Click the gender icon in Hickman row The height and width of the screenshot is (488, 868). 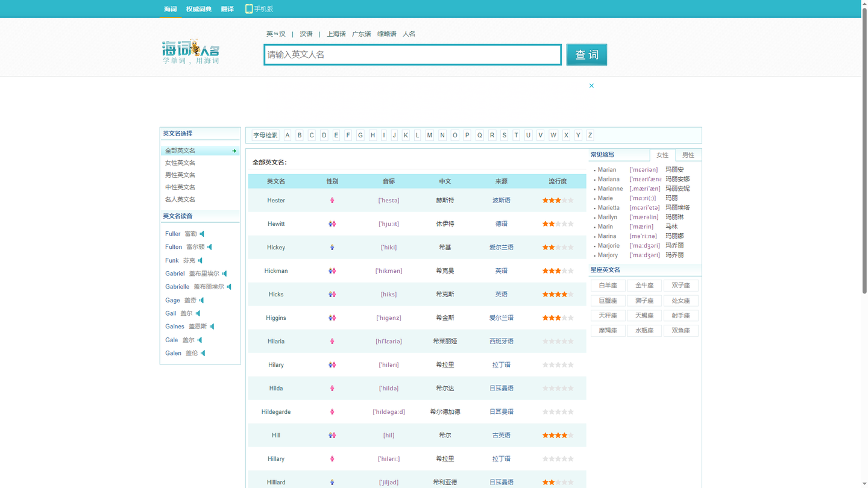click(x=332, y=271)
